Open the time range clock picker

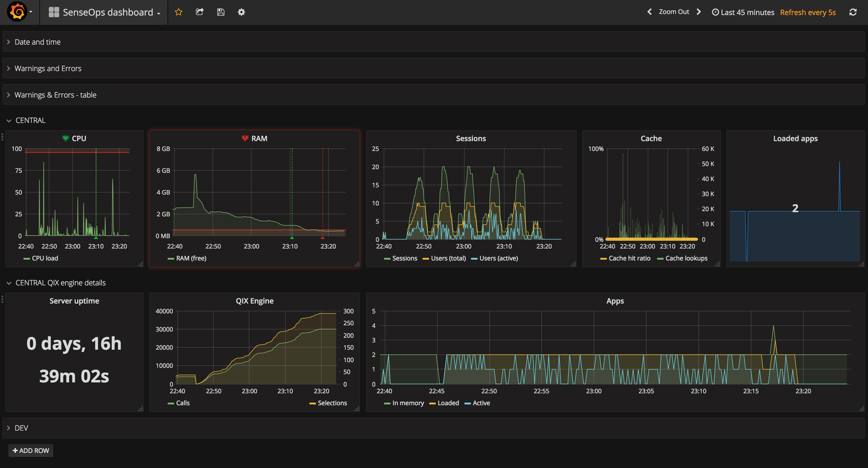tap(715, 12)
